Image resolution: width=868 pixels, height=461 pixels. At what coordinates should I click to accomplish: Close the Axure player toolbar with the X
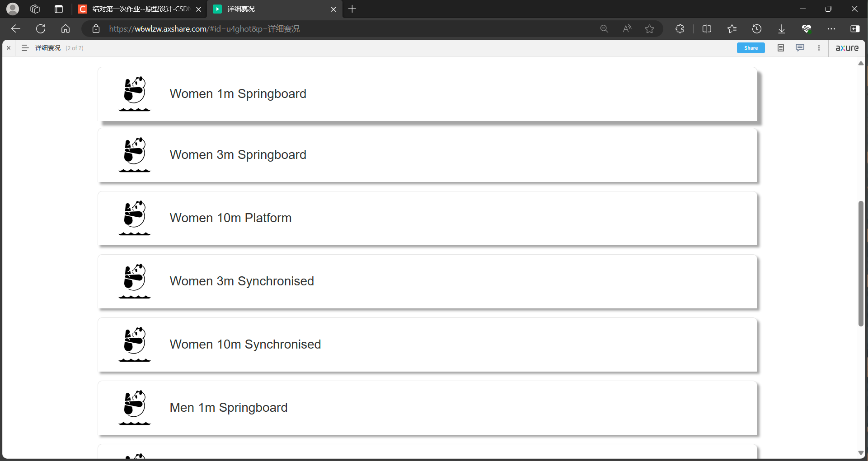(x=9, y=48)
